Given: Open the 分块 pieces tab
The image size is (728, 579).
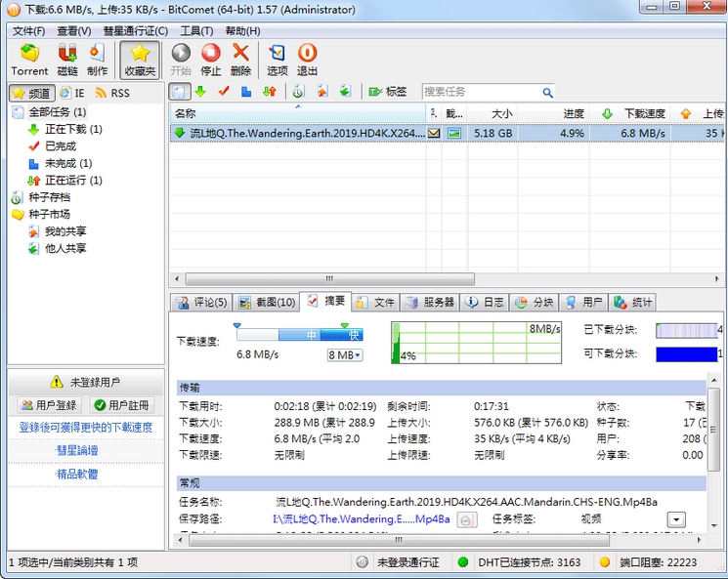Looking at the screenshot, I should click(535, 303).
